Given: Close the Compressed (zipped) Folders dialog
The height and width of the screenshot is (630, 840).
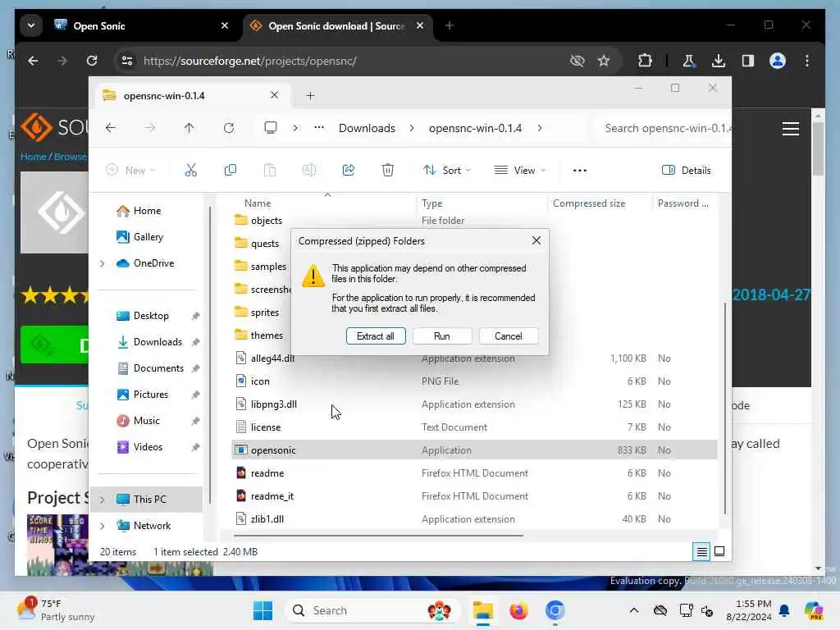Looking at the screenshot, I should tap(536, 240).
